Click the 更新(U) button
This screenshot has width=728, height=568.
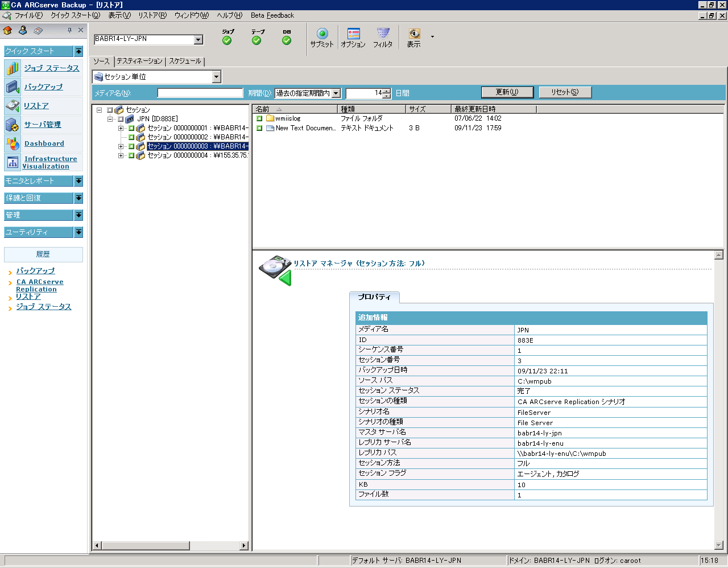(507, 92)
